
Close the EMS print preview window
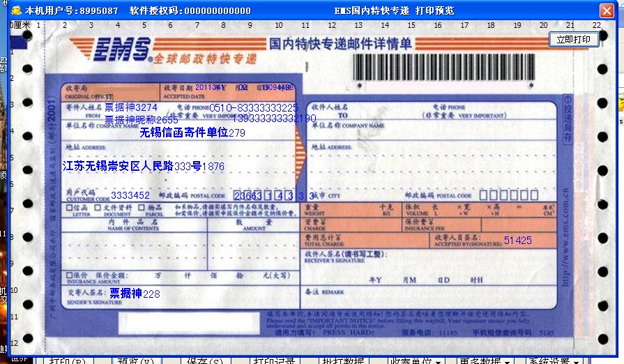click(x=607, y=10)
